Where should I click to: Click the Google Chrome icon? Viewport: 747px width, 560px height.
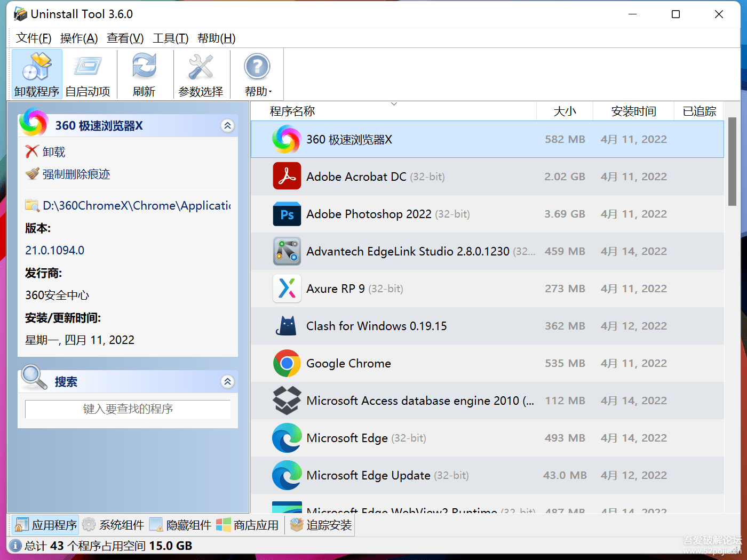coord(287,363)
